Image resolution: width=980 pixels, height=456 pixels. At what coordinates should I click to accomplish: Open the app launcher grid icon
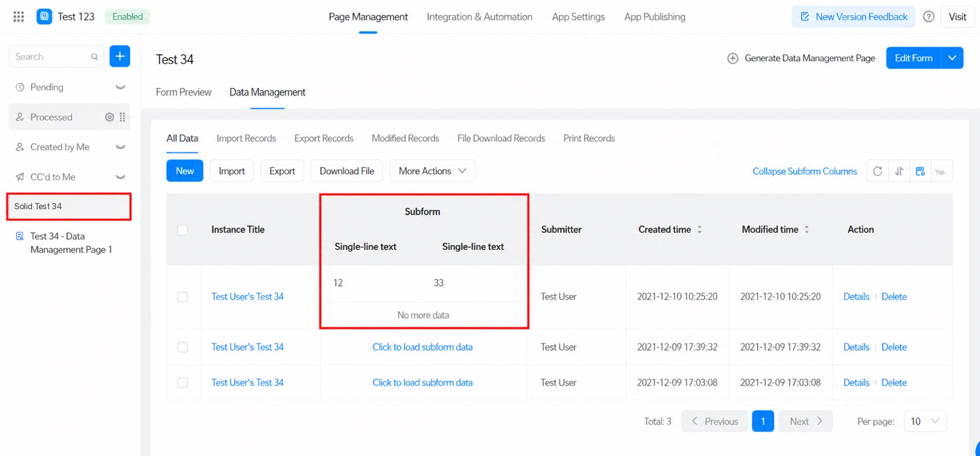[x=19, y=16]
